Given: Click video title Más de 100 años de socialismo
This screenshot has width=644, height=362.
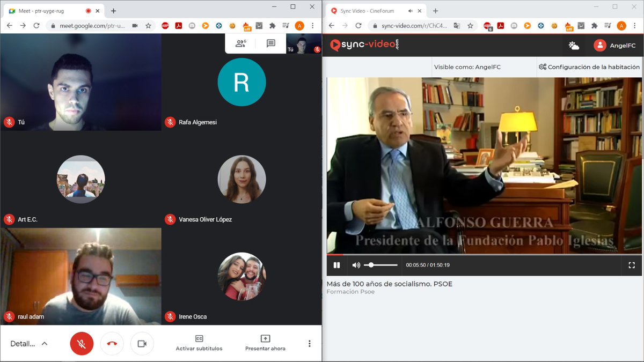Looking at the screenshot, I should click(x=390, y=284).
